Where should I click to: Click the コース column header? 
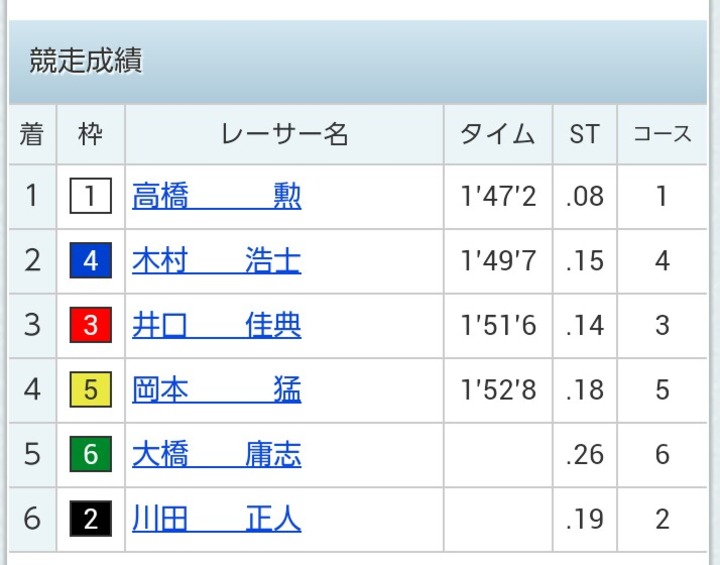pyautogui.click(x=662, y=135)
